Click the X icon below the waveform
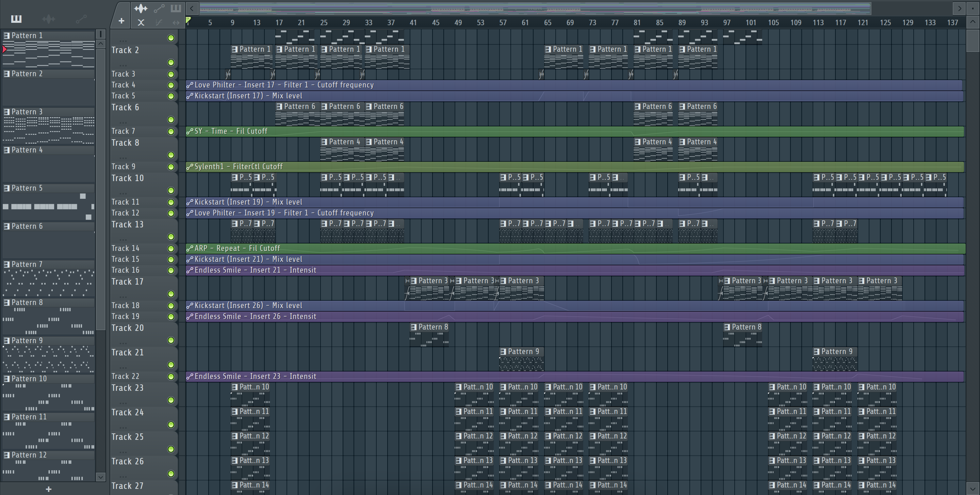The image size is (980, 495). point(141,22)
